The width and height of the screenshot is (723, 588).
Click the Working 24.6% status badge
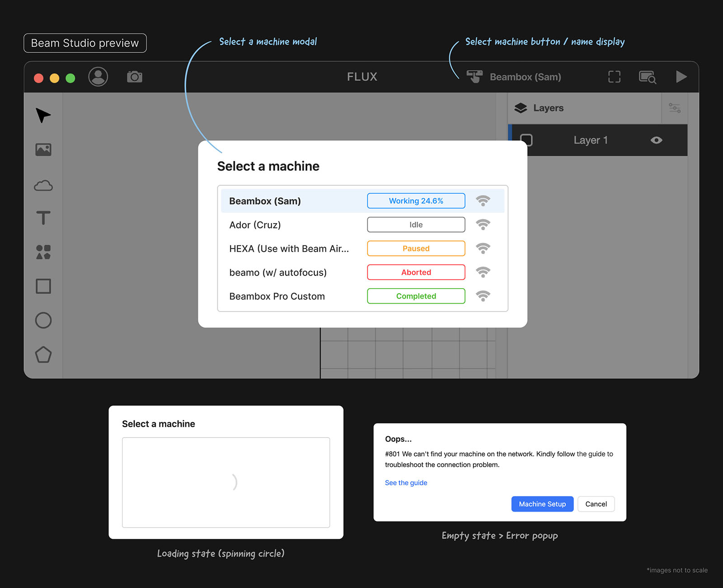tap(416, 201)
